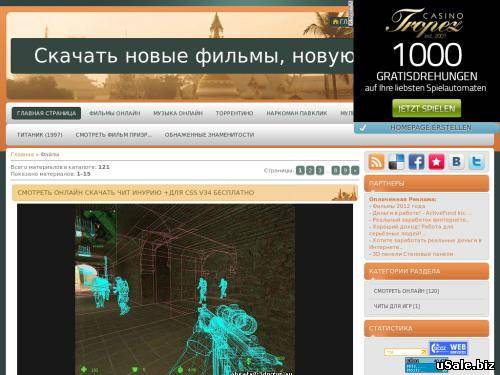Open the Музыка онлайн menu item

(x=178, y=113)
